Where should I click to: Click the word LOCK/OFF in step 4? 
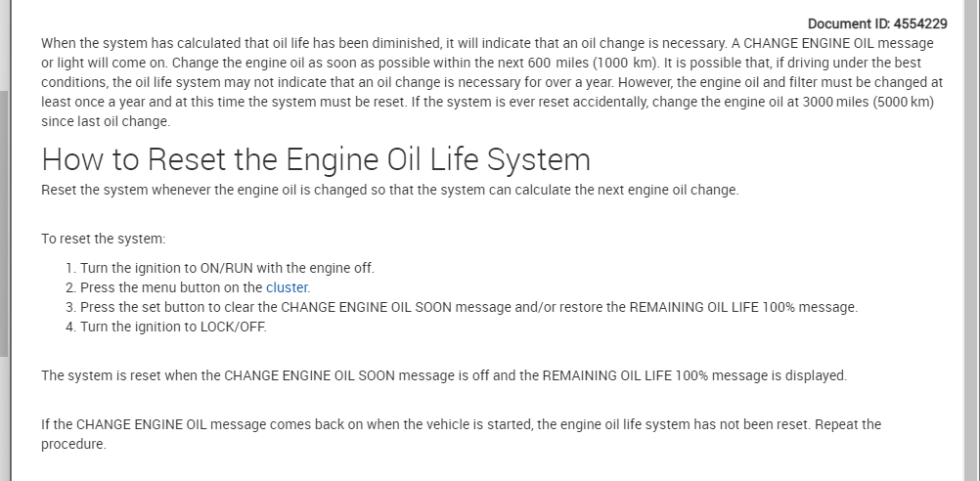click(x=233, y=327)
